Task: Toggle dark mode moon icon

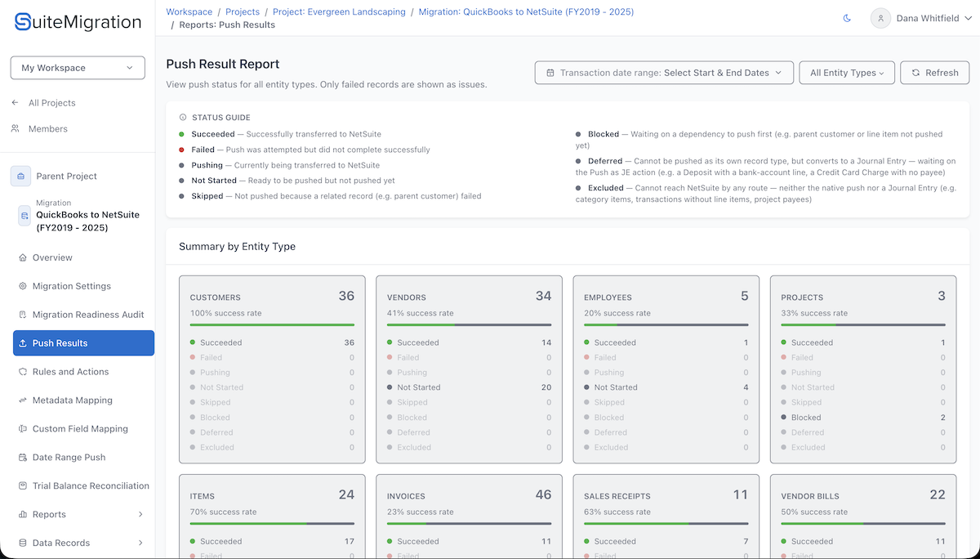Action: 847,18
